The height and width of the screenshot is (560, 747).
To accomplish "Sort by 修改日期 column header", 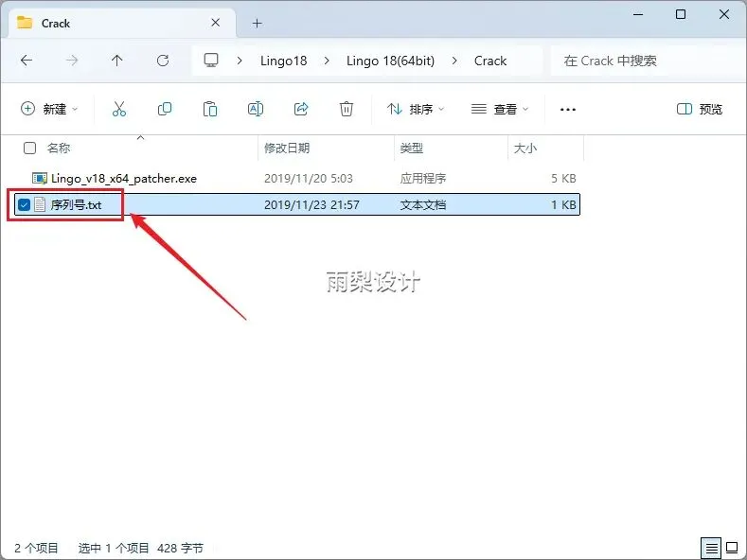I will pos(287,149).
